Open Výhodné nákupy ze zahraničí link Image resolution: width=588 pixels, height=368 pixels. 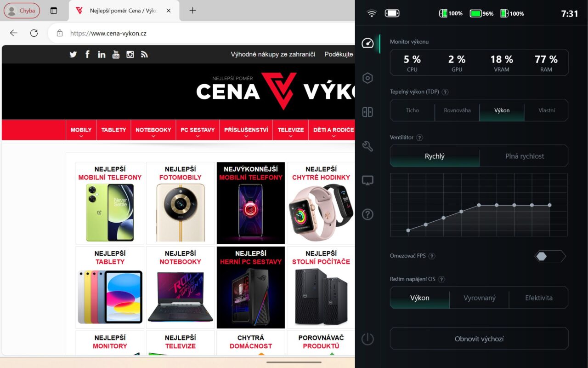pyautogui.click(x=273, y=54)
